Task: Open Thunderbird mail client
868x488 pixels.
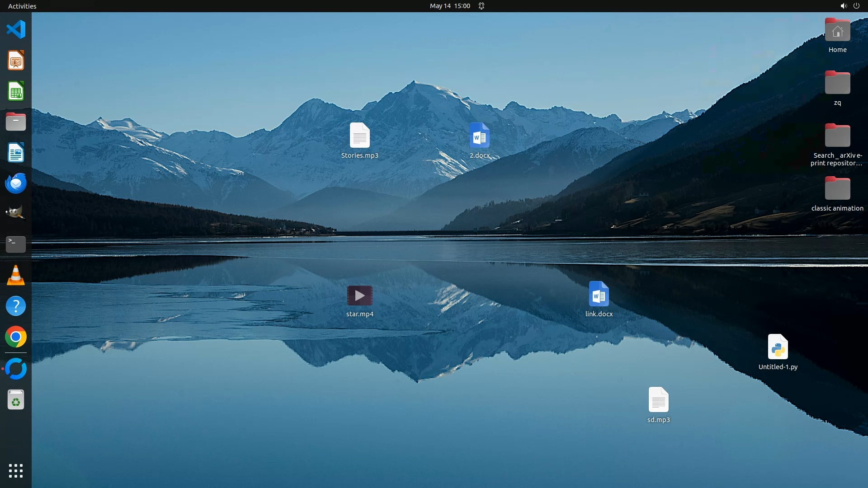Action: 16,183
